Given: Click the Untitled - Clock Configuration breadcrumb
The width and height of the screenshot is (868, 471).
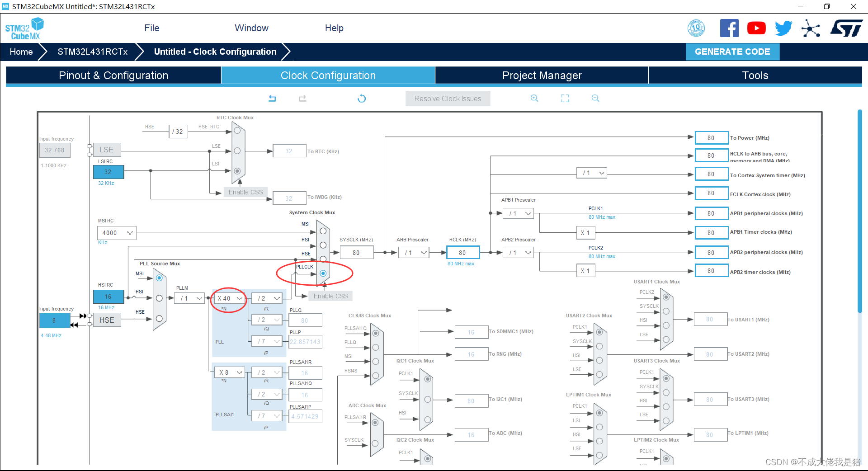Looking at the screenshot, I should 215,52.
